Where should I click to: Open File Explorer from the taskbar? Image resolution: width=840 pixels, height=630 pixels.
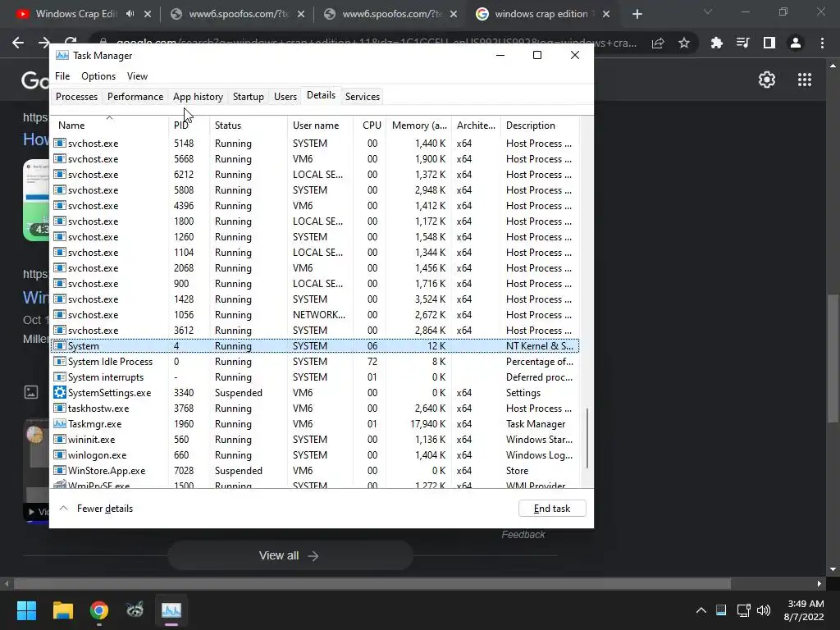(x=62, y=610)
